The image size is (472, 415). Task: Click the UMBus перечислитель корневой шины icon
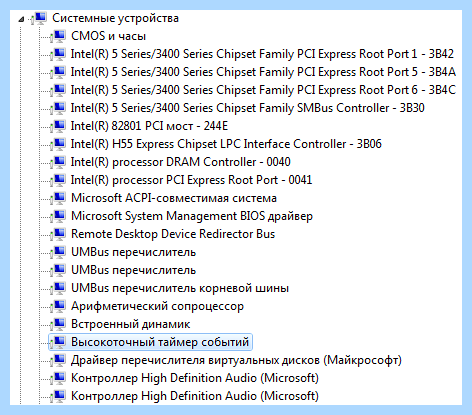[x=58, y=288]
